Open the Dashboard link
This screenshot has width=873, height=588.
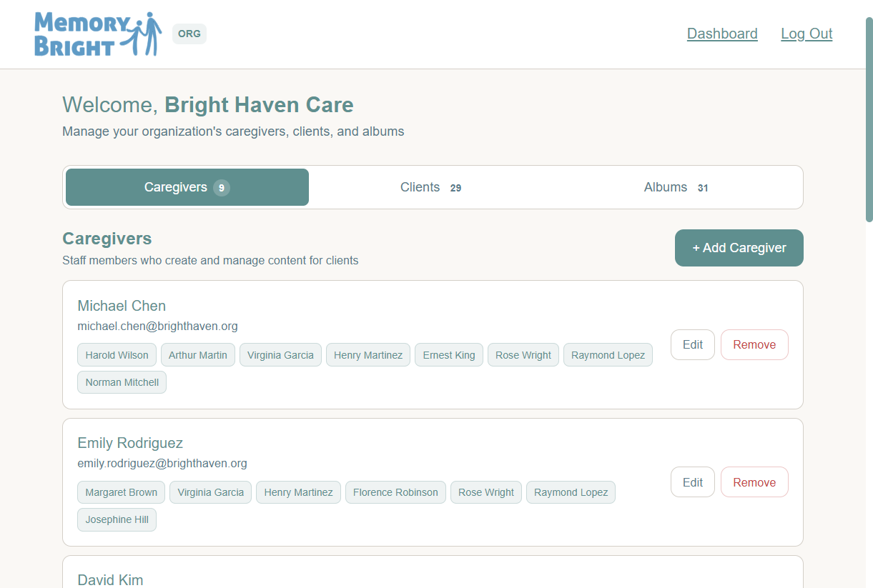point(722,34)
